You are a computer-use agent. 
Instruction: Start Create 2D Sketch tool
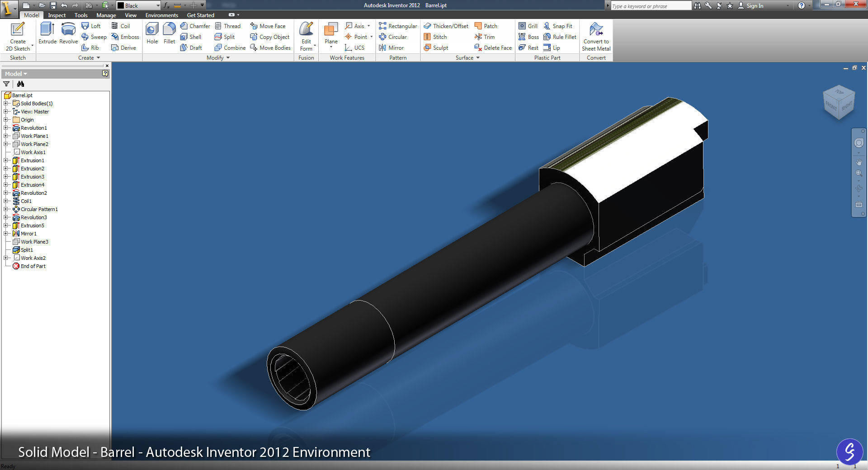coord(18,36)
